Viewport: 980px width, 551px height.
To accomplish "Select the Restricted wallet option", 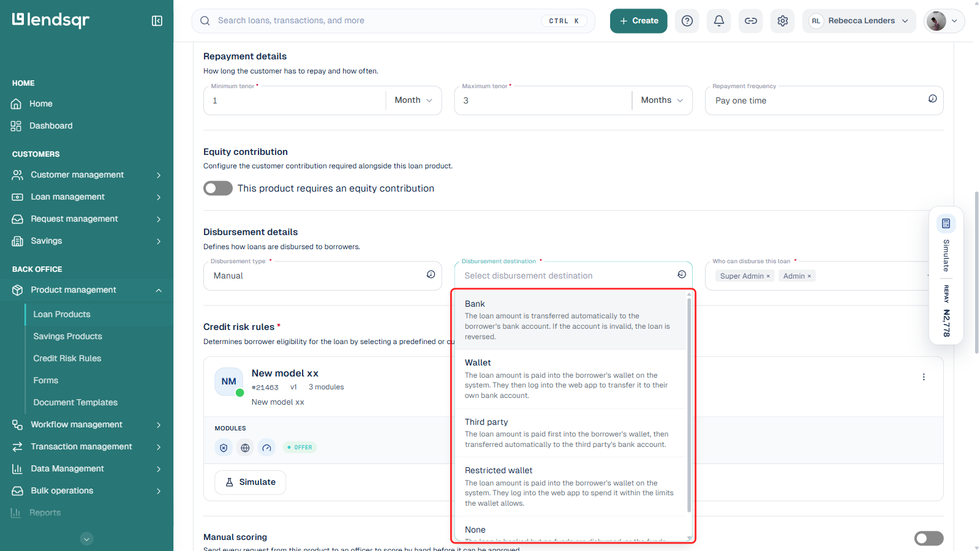I will coord(570,487).
